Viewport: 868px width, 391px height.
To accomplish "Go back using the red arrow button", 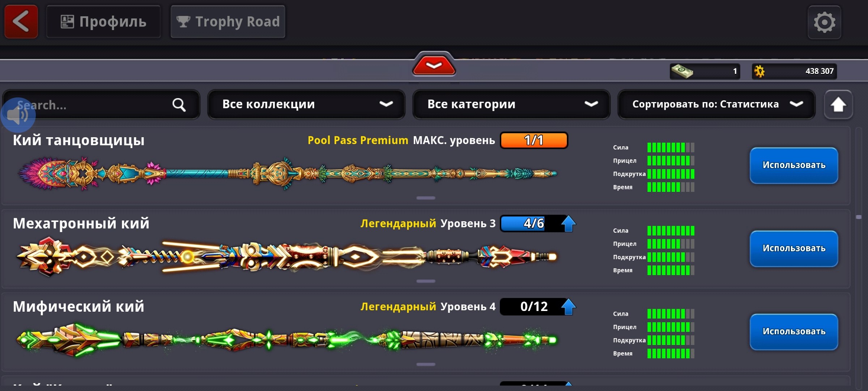I will point(21,22).
